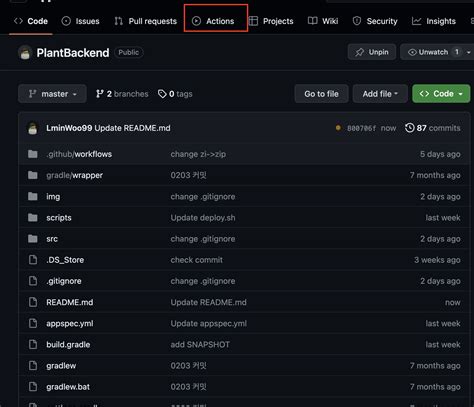Click the Public visibility badge
Viewport: 474px width, 407px height.
[129, 52]
